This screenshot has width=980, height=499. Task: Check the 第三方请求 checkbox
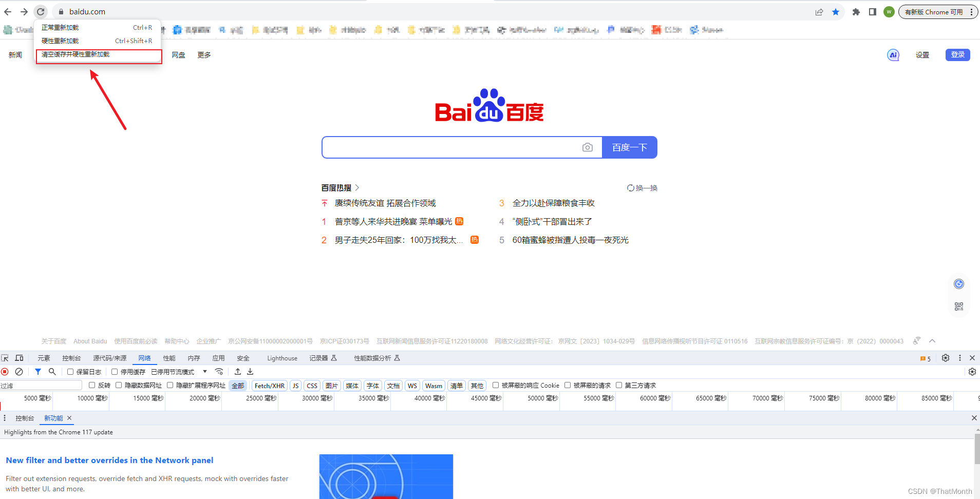(x=619, y=385)
